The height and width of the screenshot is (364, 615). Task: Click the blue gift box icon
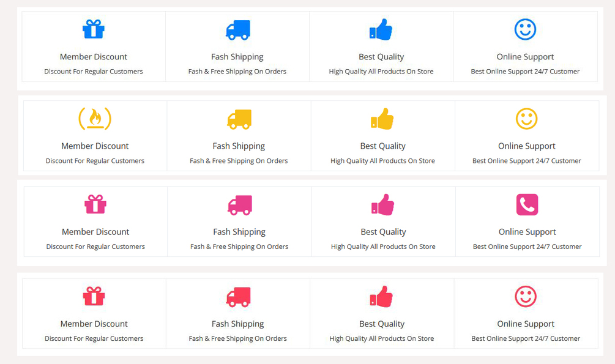tap(94, 29)
